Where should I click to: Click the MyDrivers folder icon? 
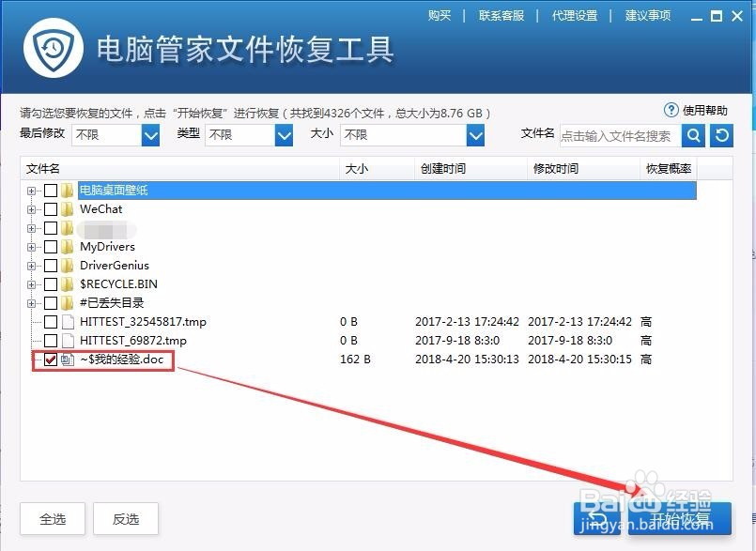coord(67,247)
